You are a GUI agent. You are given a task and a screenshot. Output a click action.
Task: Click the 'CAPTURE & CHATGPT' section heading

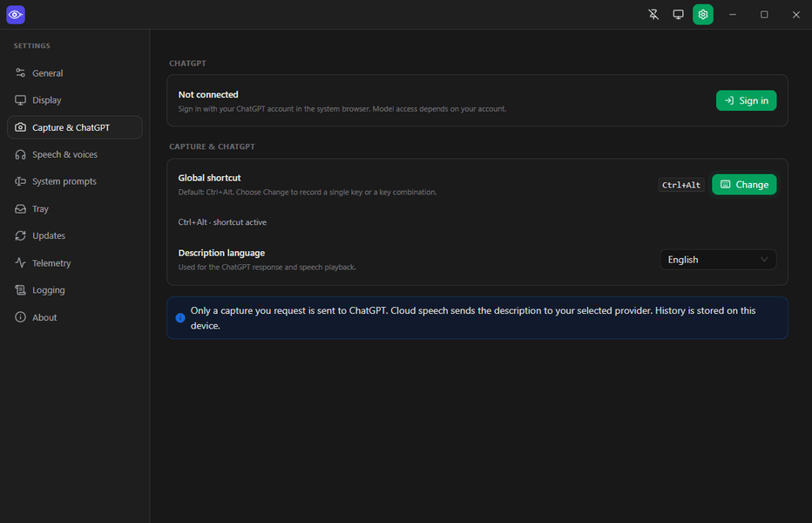[x=212, y=146]
